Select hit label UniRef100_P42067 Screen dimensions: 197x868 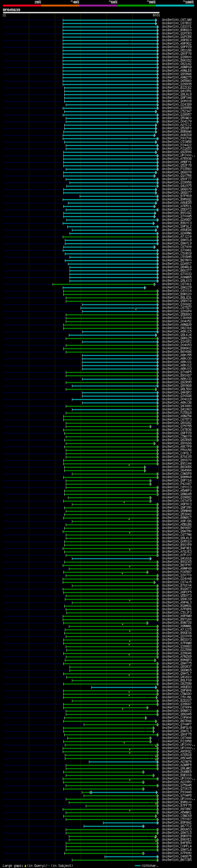click(x=177, y=484)
